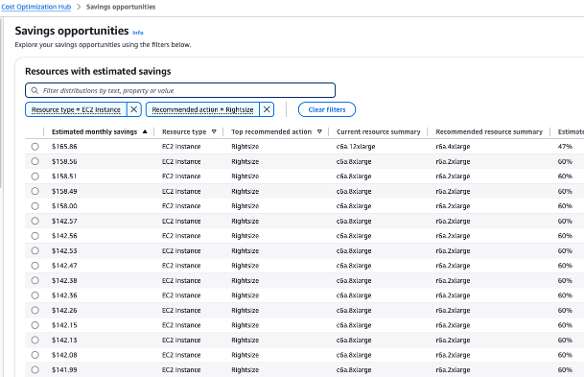Edit the Recommended action = Rightsize filter token
This screenshot has width=584, height=377.
point(203,110)
